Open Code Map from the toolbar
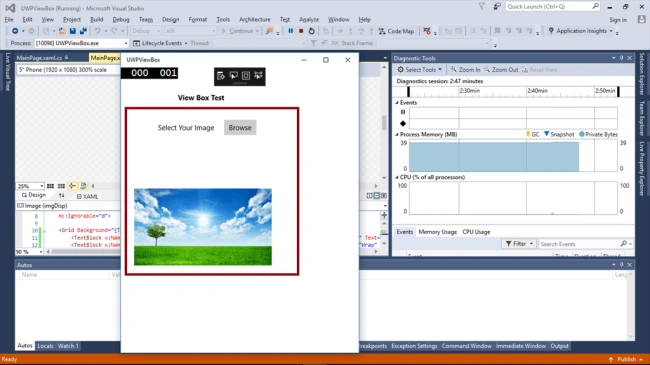Viewport: 650px width, 365px height. click(x=396, y=31)
